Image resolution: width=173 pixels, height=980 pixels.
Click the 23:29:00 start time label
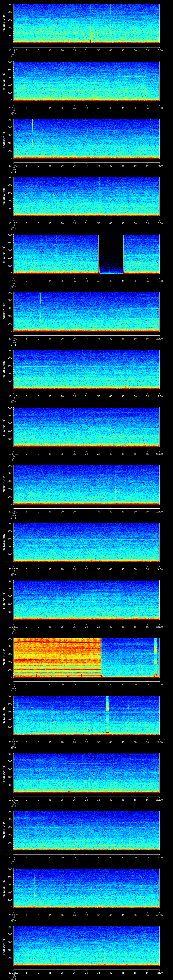point(13,915)
